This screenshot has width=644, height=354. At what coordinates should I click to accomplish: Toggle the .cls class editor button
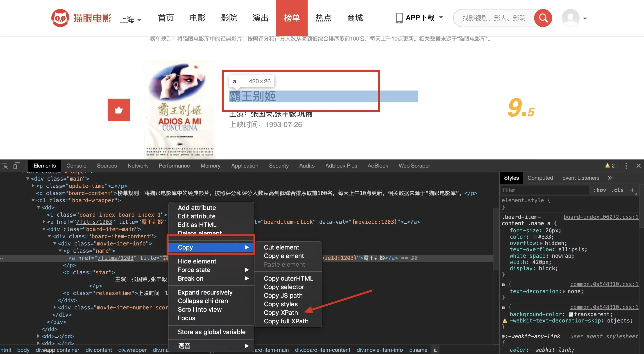coord(617,190)
